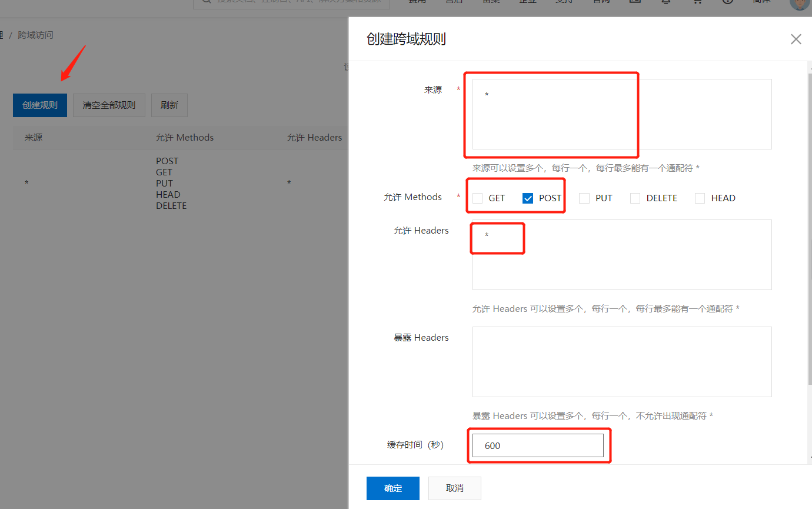
Task: Click the 来源 text area
Action: [x=622, y=114]
